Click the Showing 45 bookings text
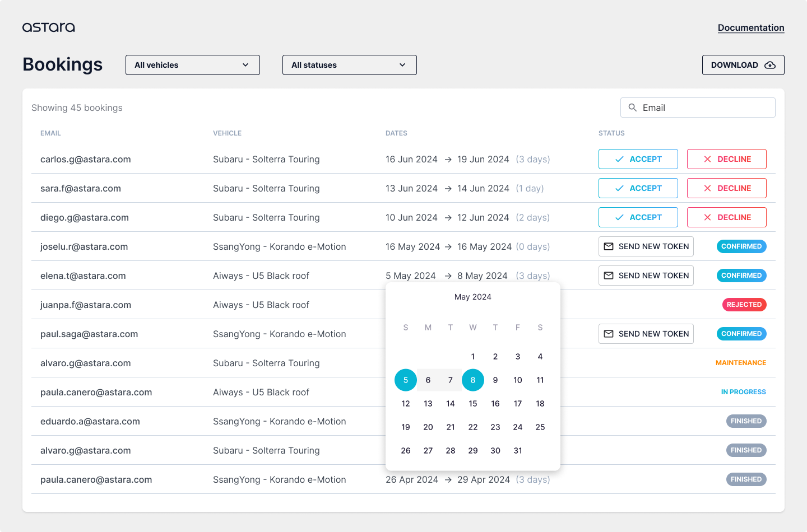Image resolution: width=807 pixels, height=532 pixels. [77, 108]
